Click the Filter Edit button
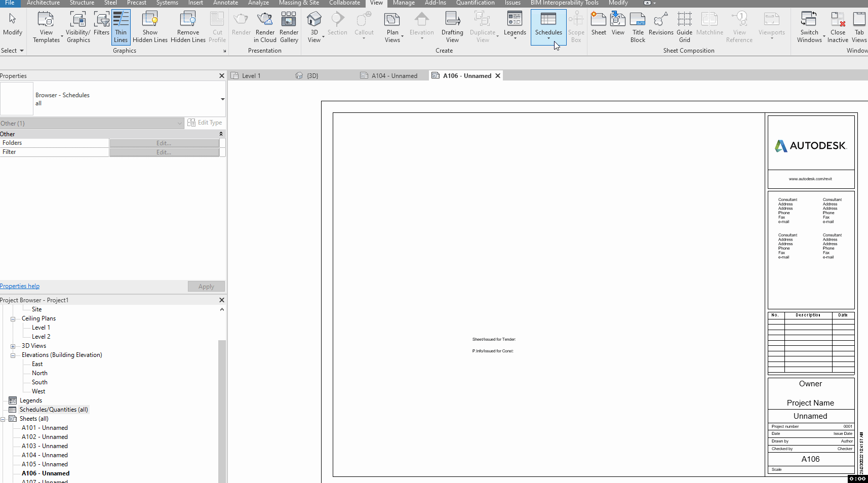This screenshot has height=483, width=868. click(164, 152)
